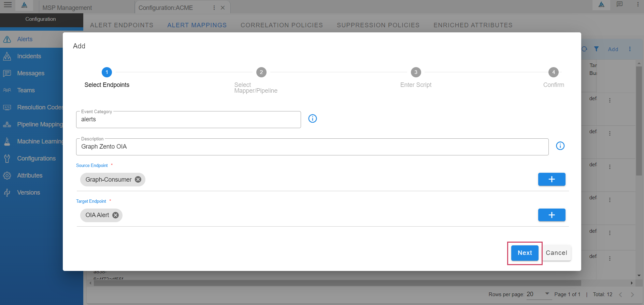644x305 pixels.
Task: Click the filter funnel icon
Action: coord(596,49)
